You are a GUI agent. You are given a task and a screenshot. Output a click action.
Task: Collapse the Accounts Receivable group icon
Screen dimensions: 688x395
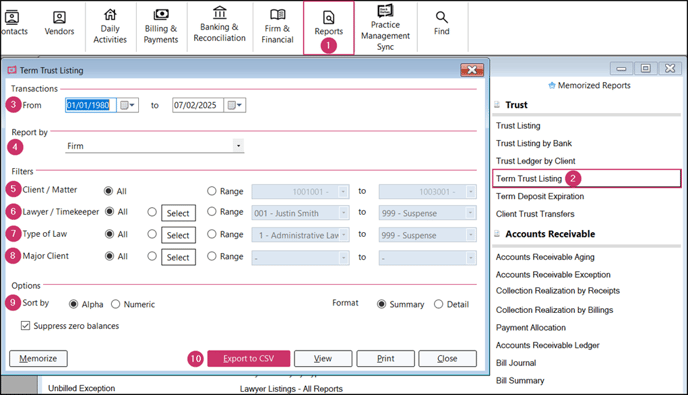[x=497, y=233]
